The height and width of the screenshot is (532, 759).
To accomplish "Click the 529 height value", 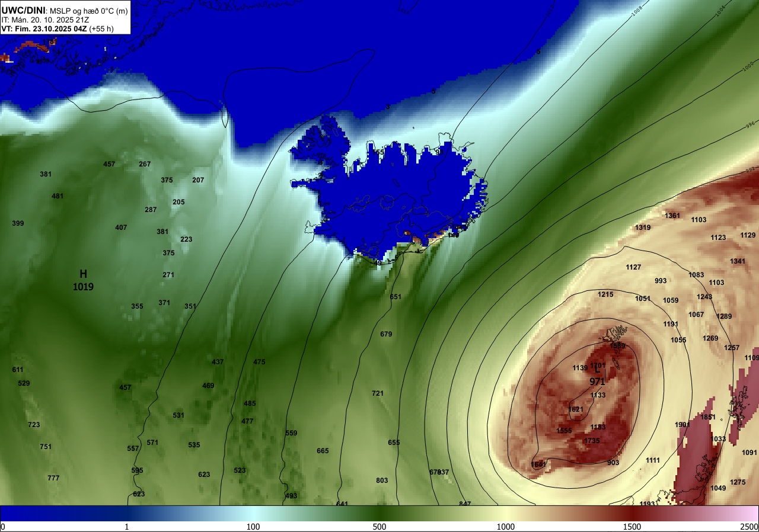I will 24,383.
